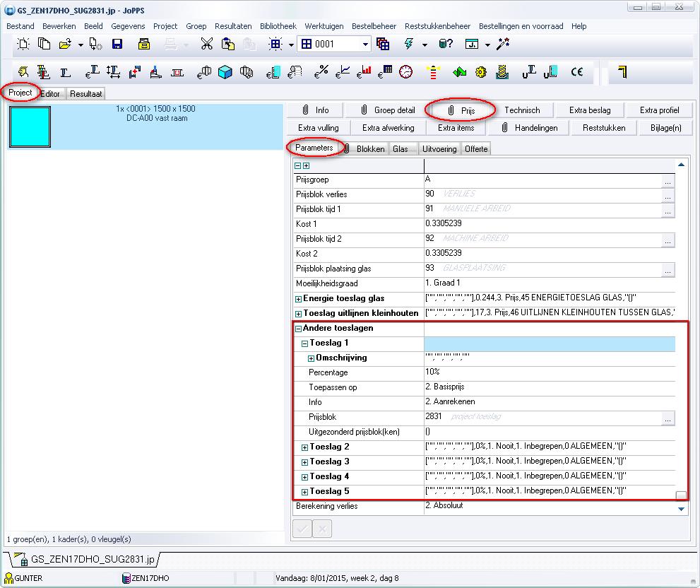Image resolution: width=700 pixels, height=588 pixels.
Task: Open the Resultaten menu
Action: [x=233, y=26]
